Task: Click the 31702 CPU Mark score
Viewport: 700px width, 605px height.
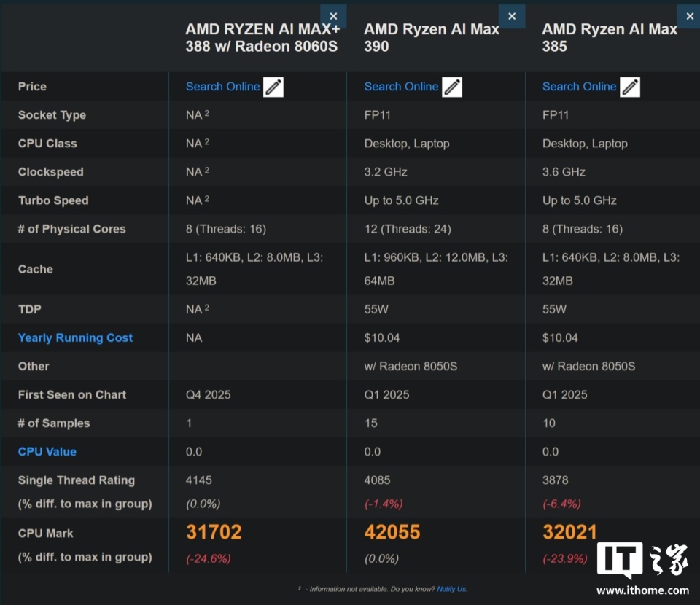Action: point(214,532)
